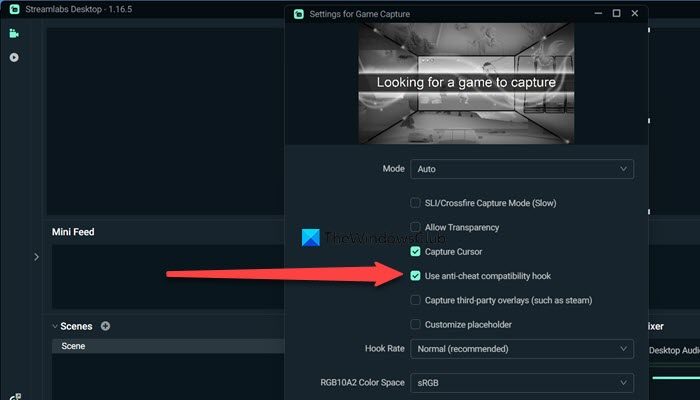Enable SLI/Crossfire Capture Mode checkbox

(415, 203)
